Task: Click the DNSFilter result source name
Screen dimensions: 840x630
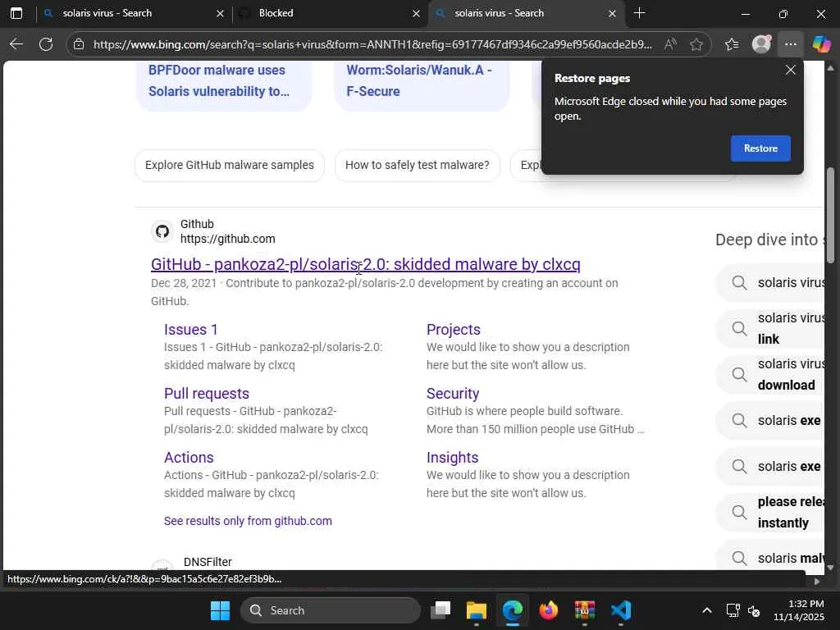Action: coord(208,562)
